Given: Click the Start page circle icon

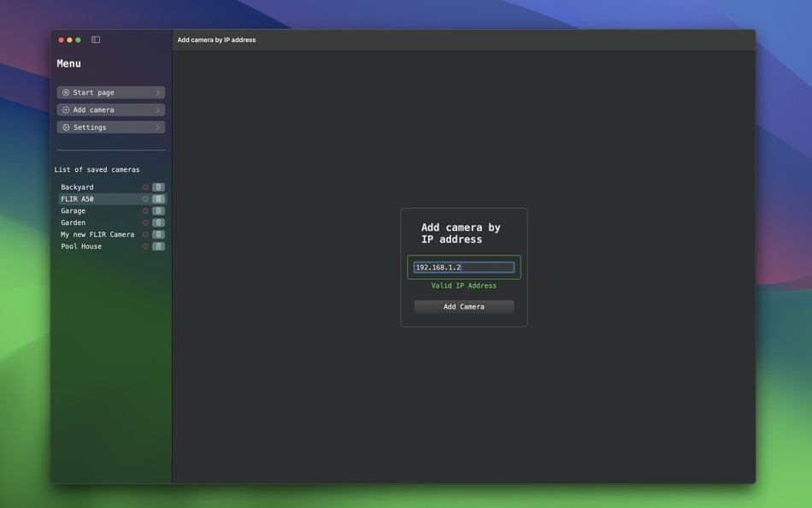Looking at the screenshot, I should click(66, 92).
